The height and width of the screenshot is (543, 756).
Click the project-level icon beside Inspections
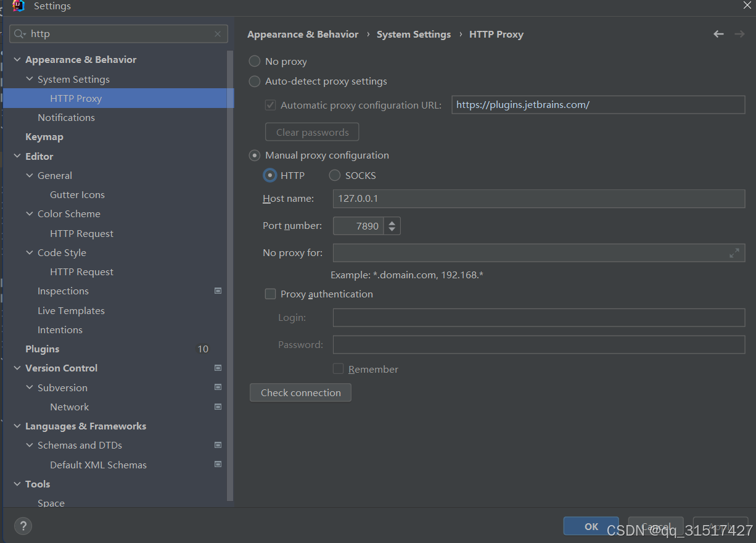pos(218,291)
